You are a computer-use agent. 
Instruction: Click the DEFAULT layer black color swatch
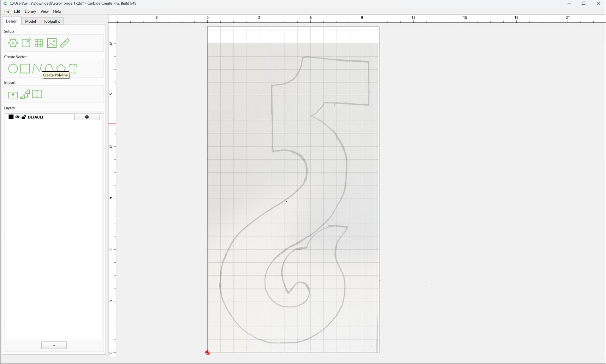pyautogui.click(x=11, y=117)
